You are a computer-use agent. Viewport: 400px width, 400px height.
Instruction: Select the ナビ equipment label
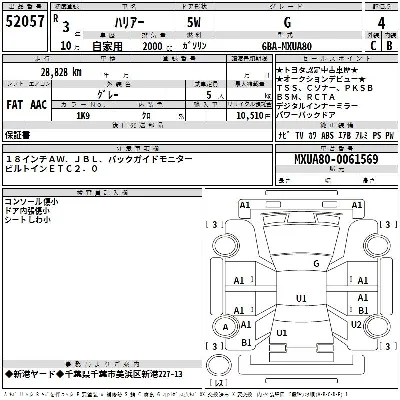[x=284, y=135]
